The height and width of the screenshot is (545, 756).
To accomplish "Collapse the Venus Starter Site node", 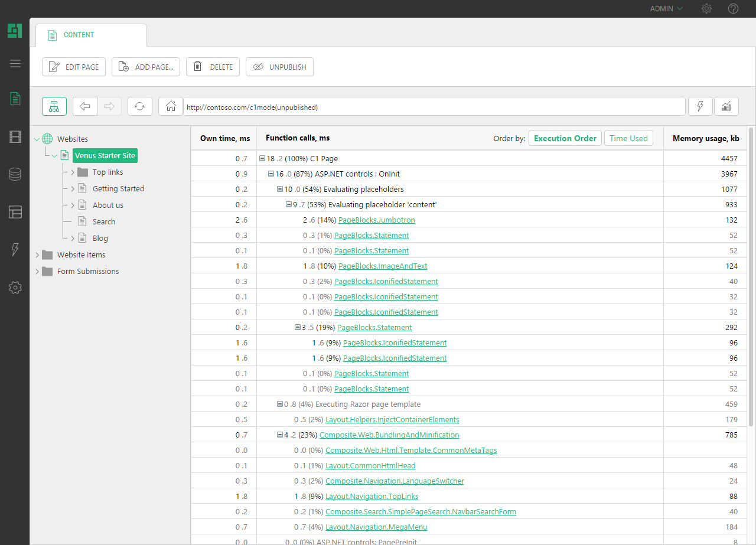I will click(54, 155).
